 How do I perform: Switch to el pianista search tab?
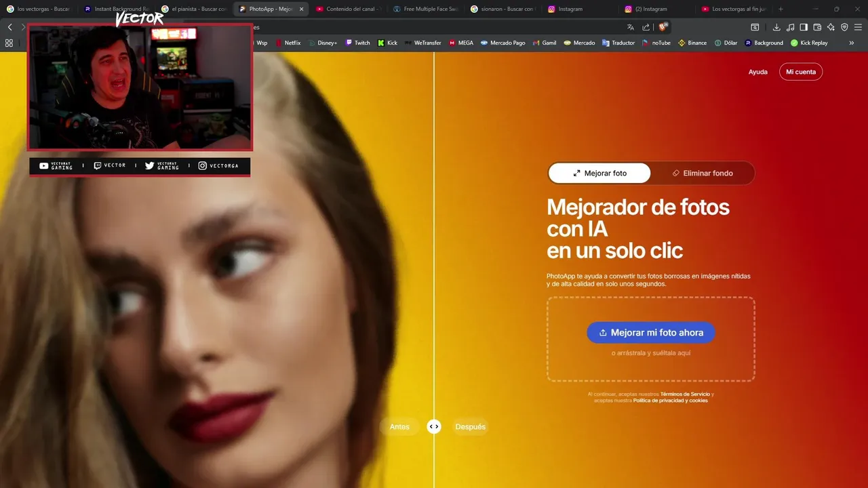point(193,9)
